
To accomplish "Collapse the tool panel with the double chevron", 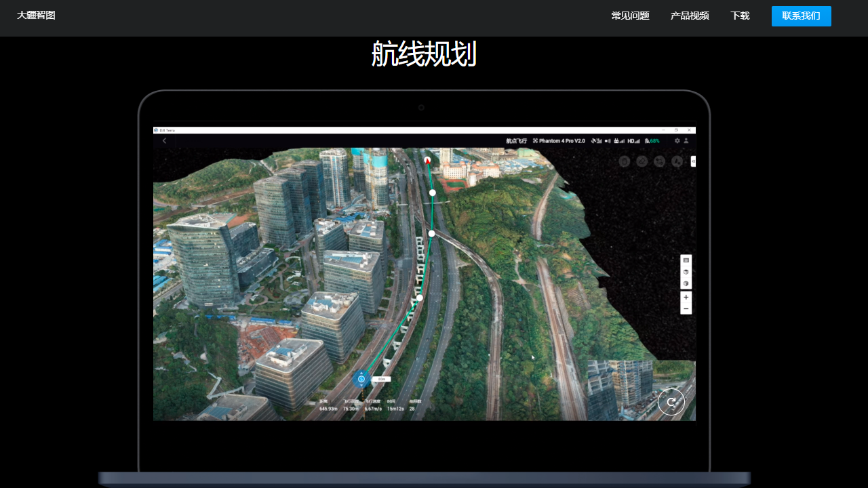I will [694, 161].
